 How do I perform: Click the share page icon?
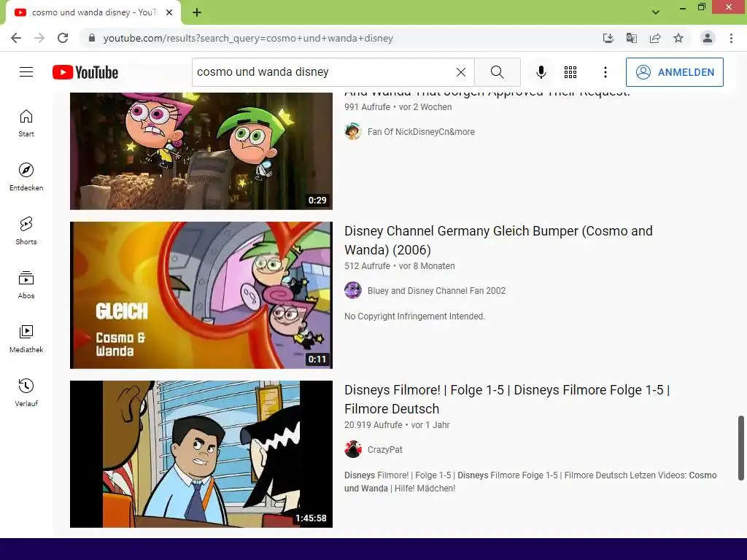click(655, 38)
